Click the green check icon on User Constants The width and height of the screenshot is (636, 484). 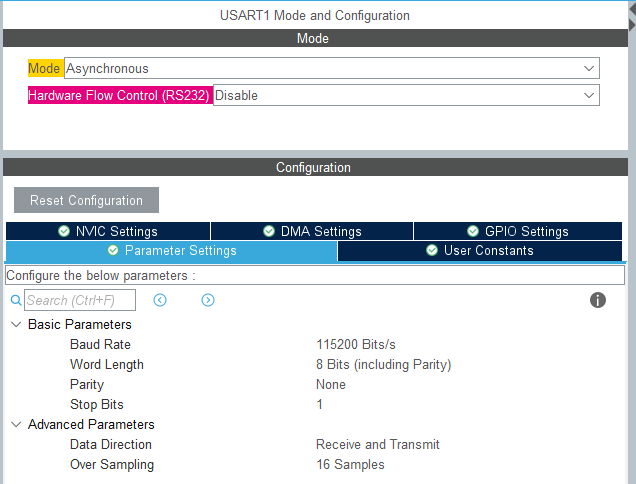pos(432,250)
